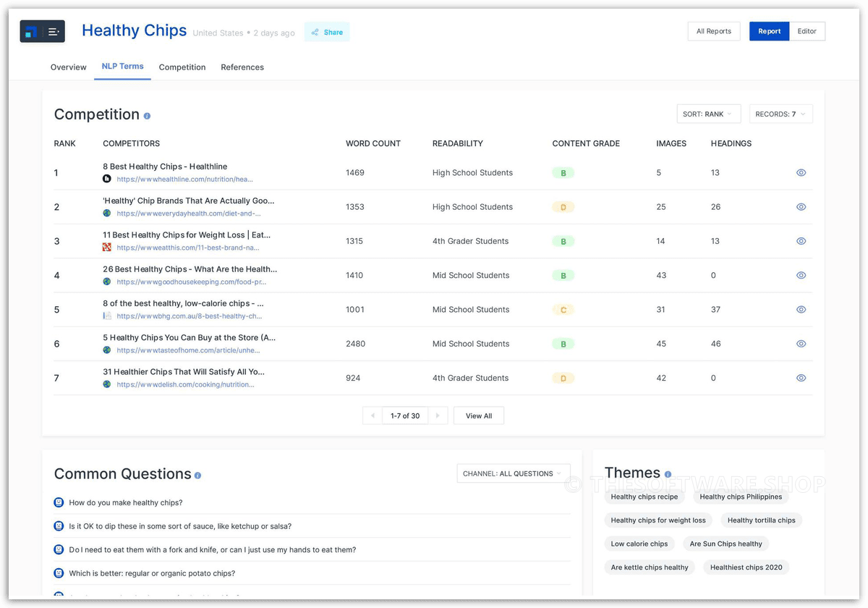Open the References tab
Image resolution: width=868 pixels, height=608 pixels.
coord(242,67)
